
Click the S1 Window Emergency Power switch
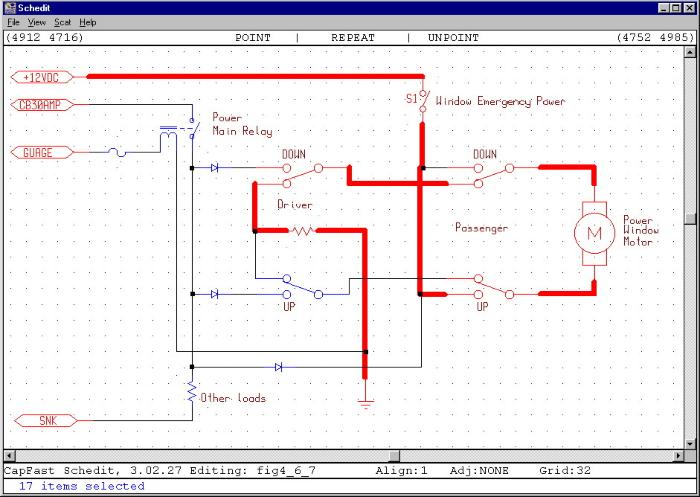[423, 102]
